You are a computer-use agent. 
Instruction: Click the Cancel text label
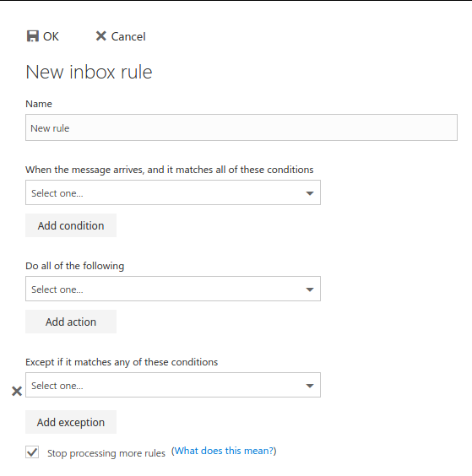click(x=128, y=36)
